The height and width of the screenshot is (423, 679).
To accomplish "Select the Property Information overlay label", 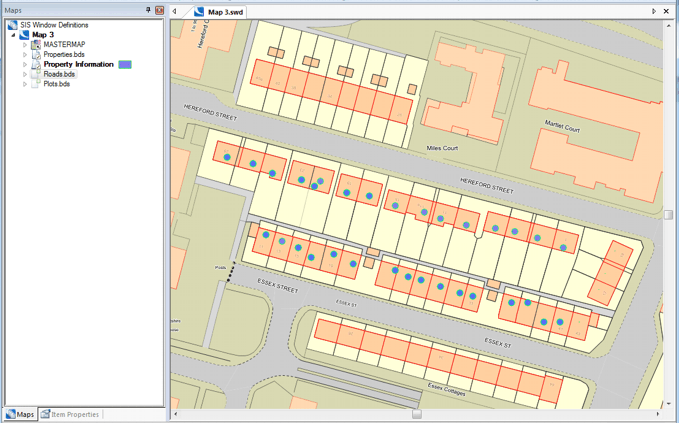I will pyautogui.click(x=78, y=65).
